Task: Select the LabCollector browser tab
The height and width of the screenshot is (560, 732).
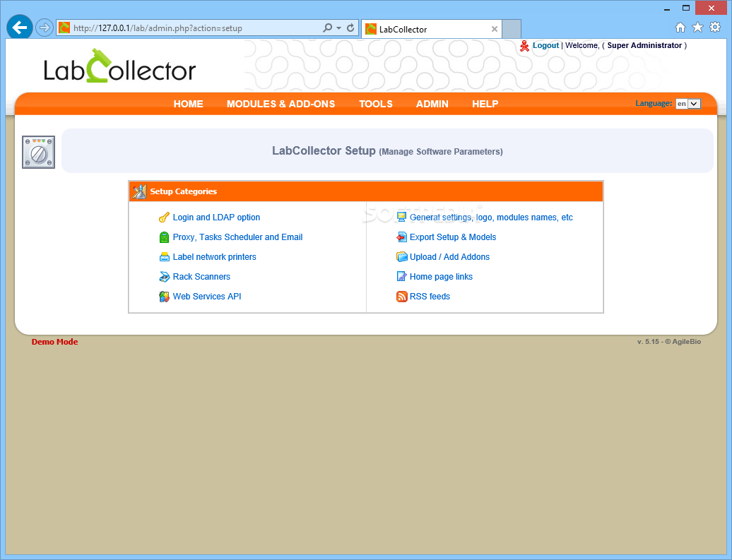Action: [431, 29]
